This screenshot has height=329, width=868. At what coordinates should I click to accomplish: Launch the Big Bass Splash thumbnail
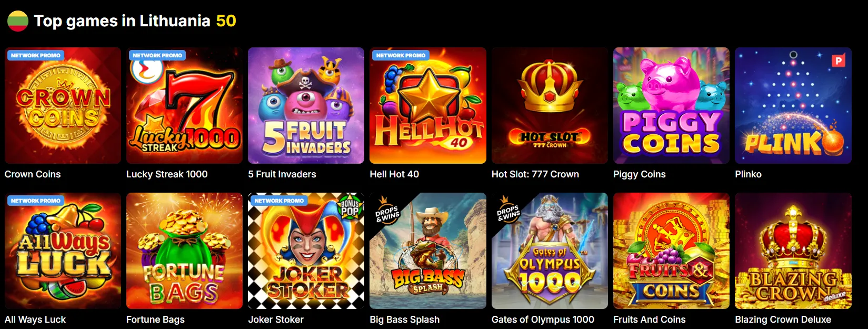[x=428, y=251]
